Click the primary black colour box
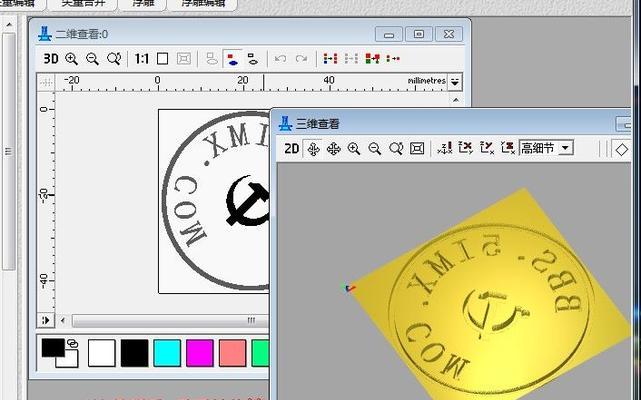 [x=53, y=348]
